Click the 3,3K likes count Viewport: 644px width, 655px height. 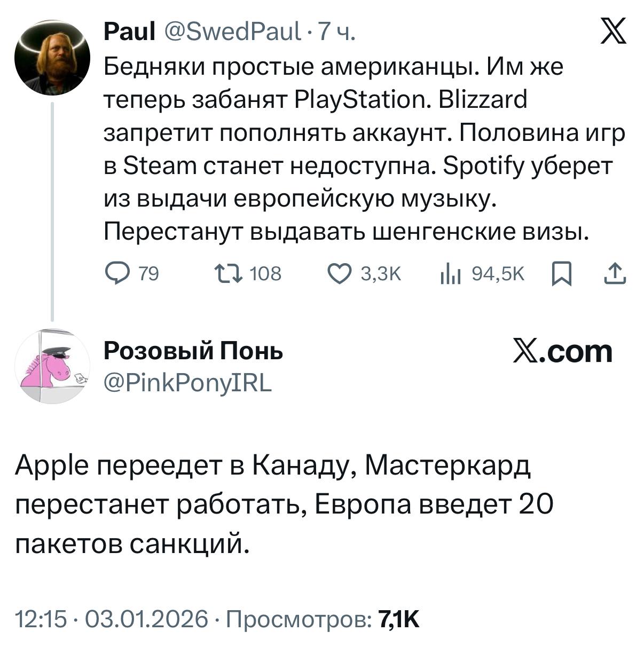click(381, 274)
